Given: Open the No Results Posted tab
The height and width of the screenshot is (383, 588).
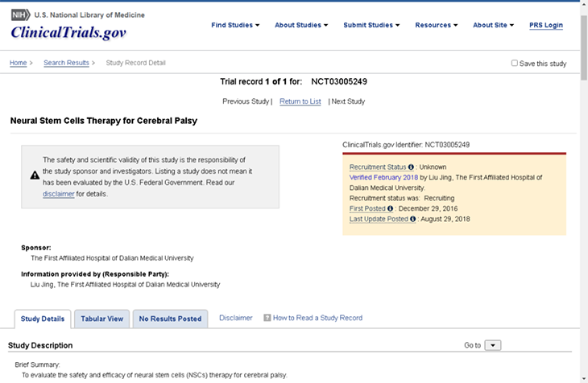Looking at the screenshot, I should (x=170, y=319).
